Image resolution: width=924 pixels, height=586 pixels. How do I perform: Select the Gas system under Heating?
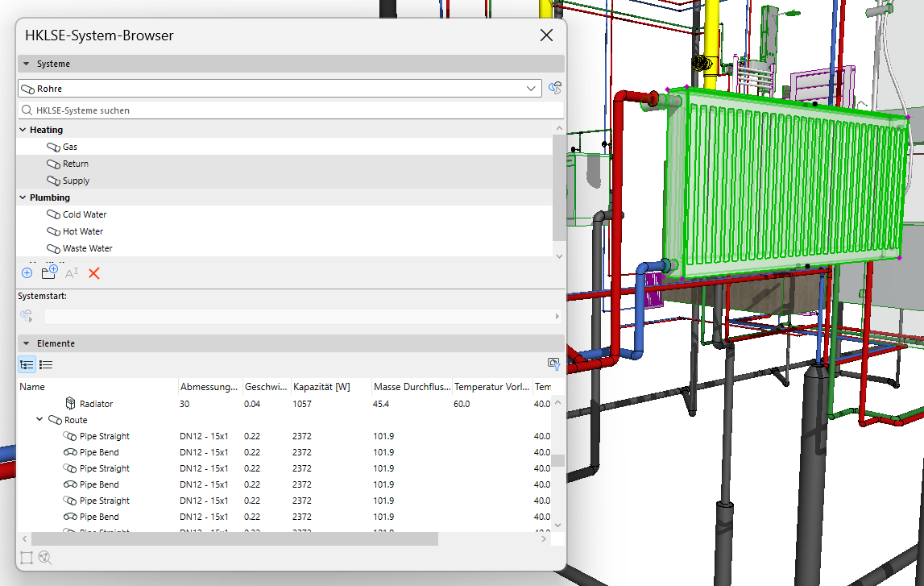[70, 147]
